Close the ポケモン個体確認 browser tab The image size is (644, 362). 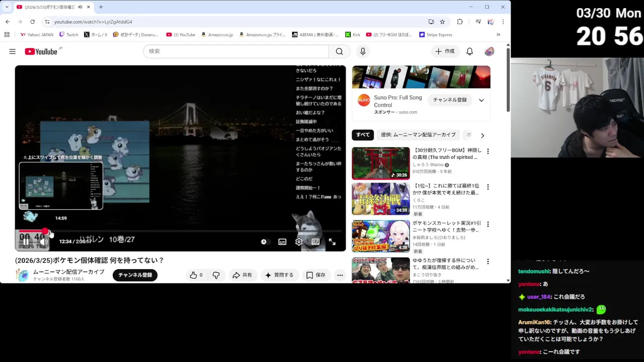pos(89,7)
